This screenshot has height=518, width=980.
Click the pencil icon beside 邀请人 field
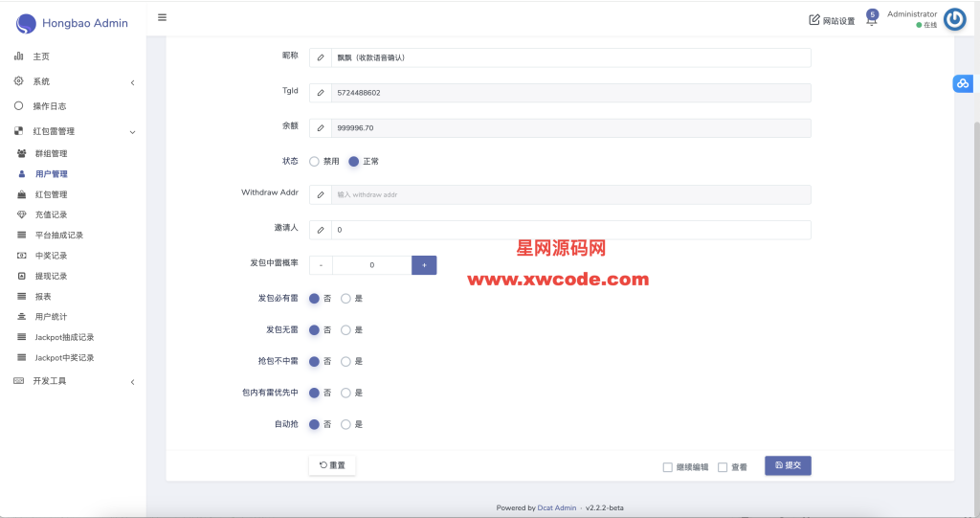[321, 230]
